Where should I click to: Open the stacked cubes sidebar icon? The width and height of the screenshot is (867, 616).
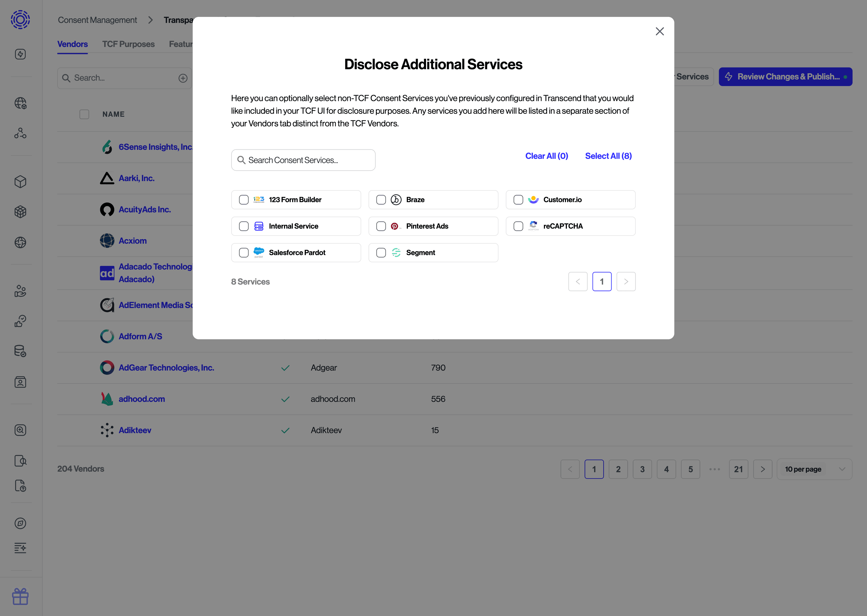(20, 212)
